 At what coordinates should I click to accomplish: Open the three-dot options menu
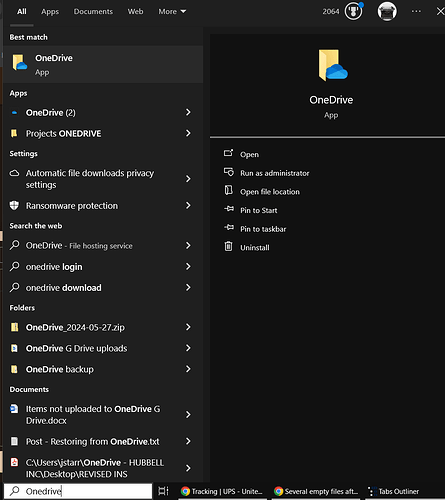(416, 11)
